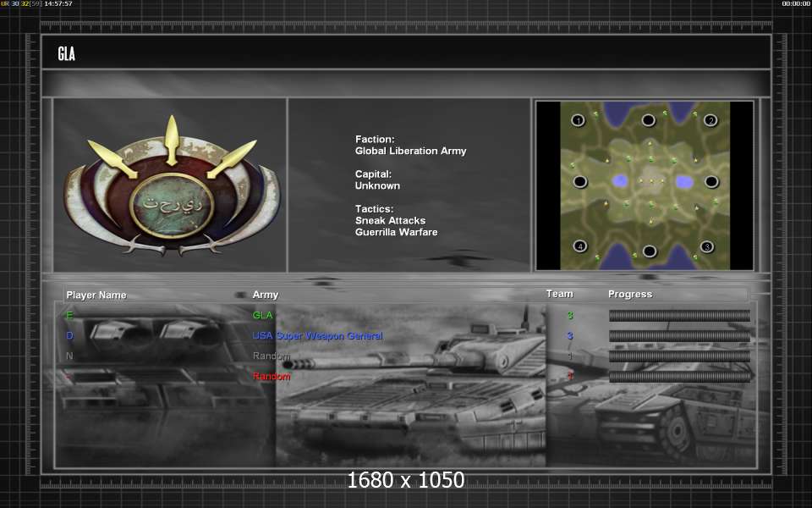Click the 'Sneak Attacks' tactic text
812x508 pixels.
[x=390, y=220]
